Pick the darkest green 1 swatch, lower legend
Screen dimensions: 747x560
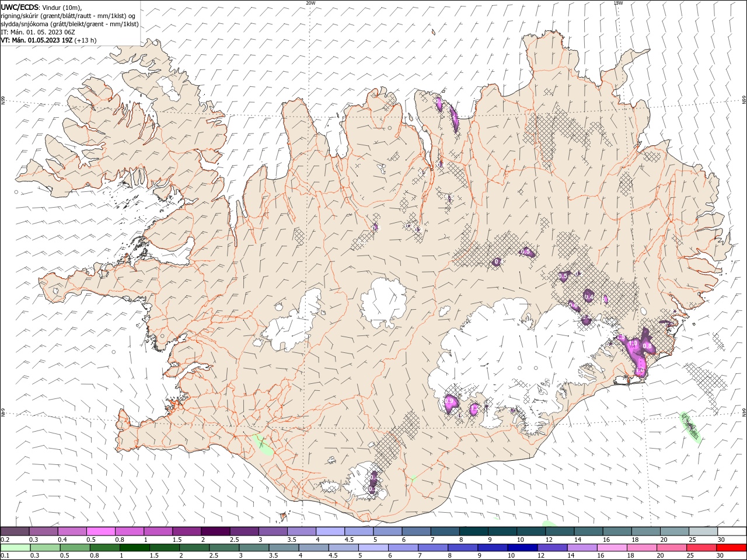coord(134,548)
